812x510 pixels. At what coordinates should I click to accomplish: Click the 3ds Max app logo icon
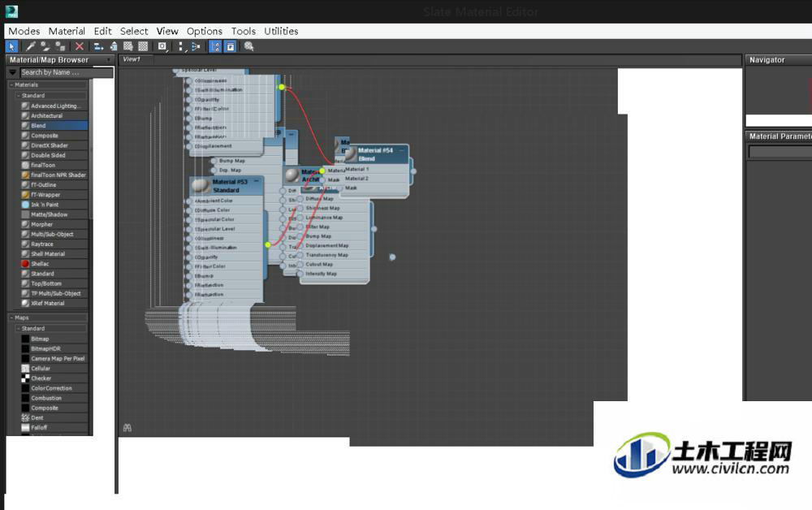[11, 11]
